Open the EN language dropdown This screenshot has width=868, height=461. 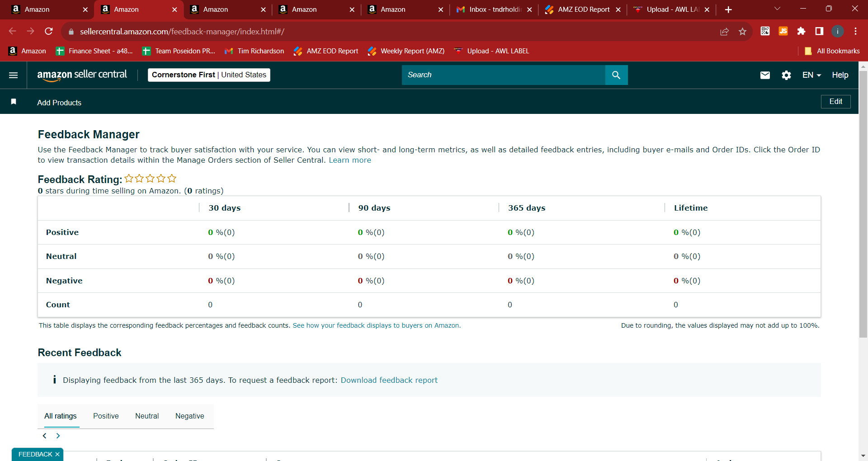(x=811, y=75)
